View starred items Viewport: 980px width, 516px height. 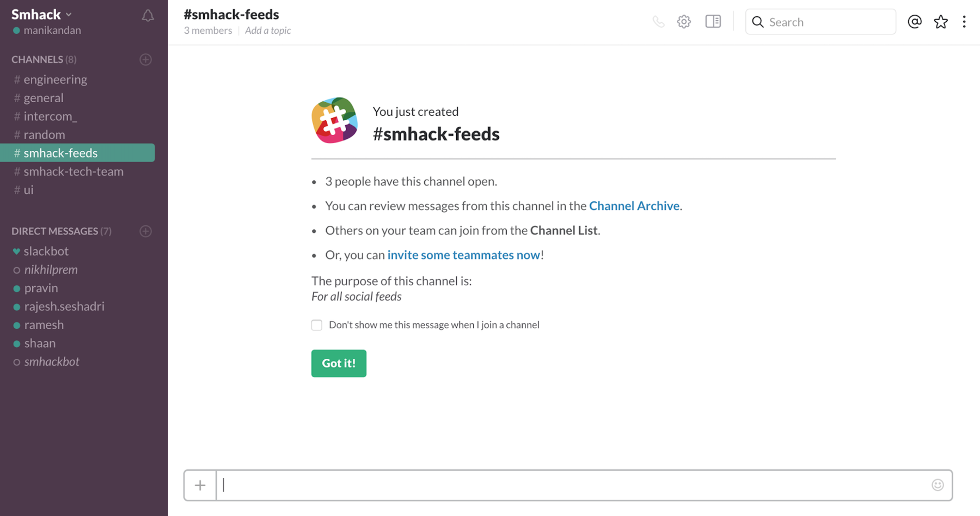(941, 21)
